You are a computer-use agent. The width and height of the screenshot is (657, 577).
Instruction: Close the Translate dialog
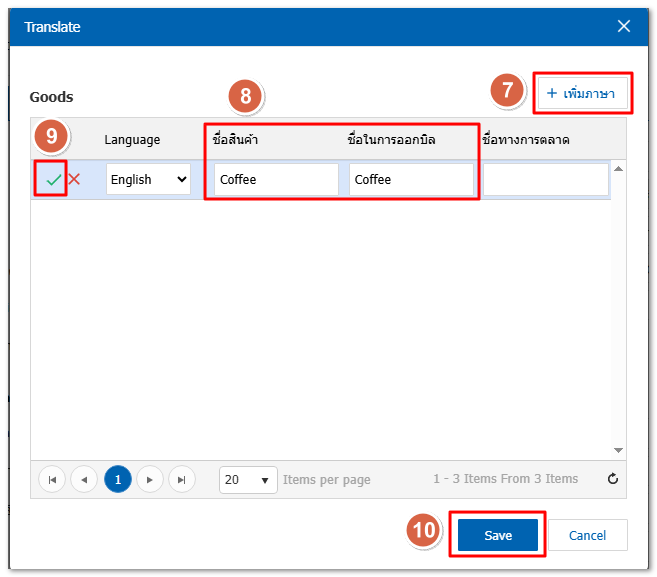point(624,27)
